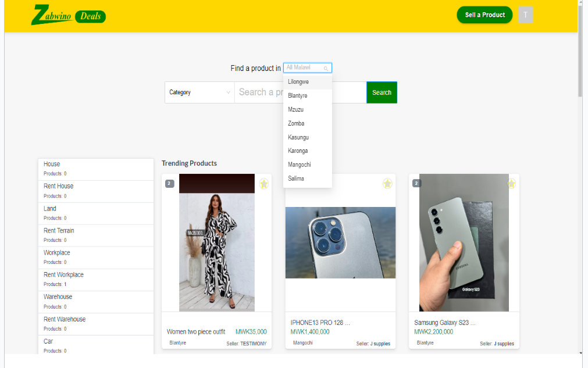This screenshot has width=588, height=368.
Task: Click the green Search button
Action: pyautogui.click(x=382, y=92)
